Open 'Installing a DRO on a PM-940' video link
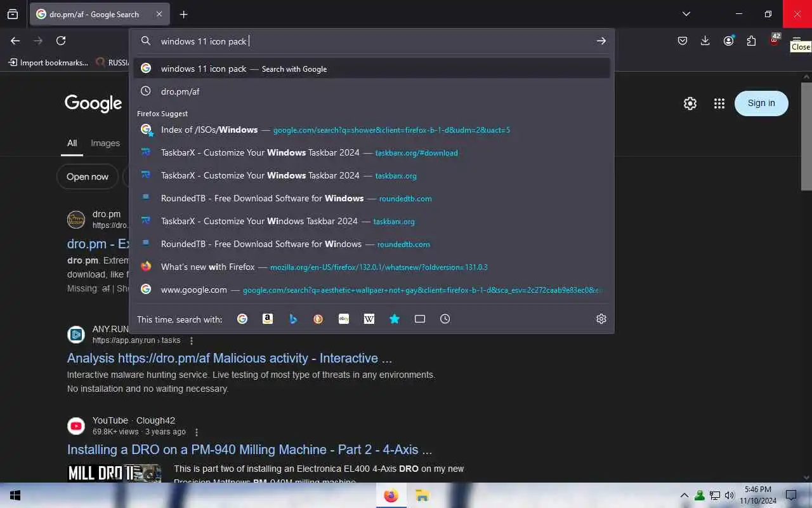812x508 pixels. [249, 450]
